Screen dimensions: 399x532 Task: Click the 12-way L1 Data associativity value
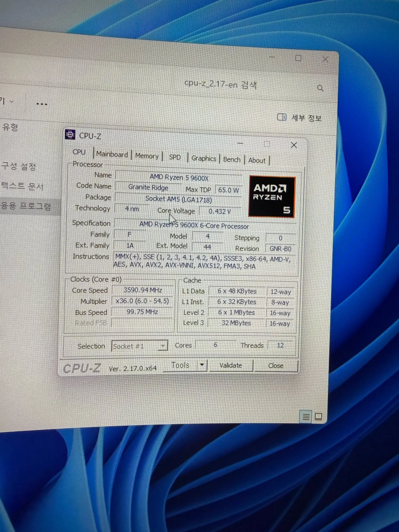point(281,292)
